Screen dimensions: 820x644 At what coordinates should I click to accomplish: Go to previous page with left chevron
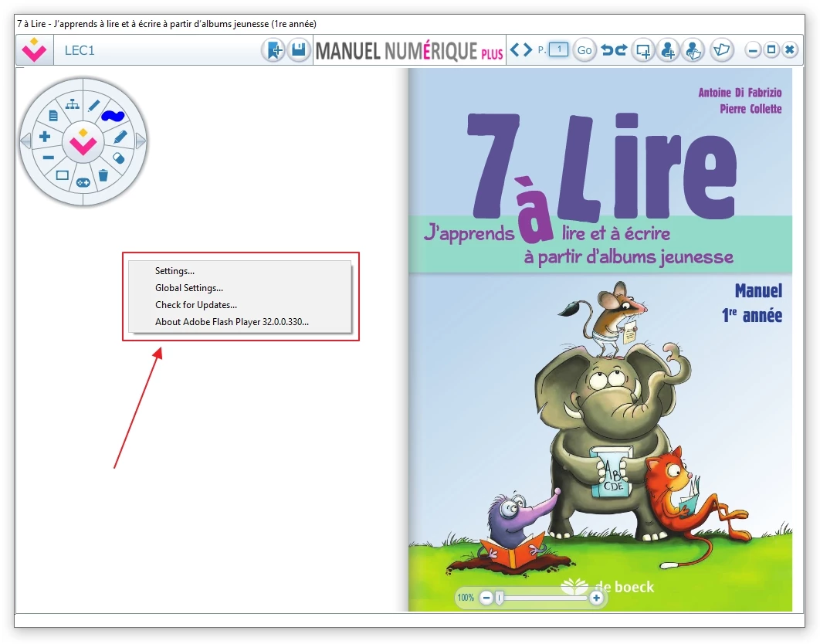[514, 49]
